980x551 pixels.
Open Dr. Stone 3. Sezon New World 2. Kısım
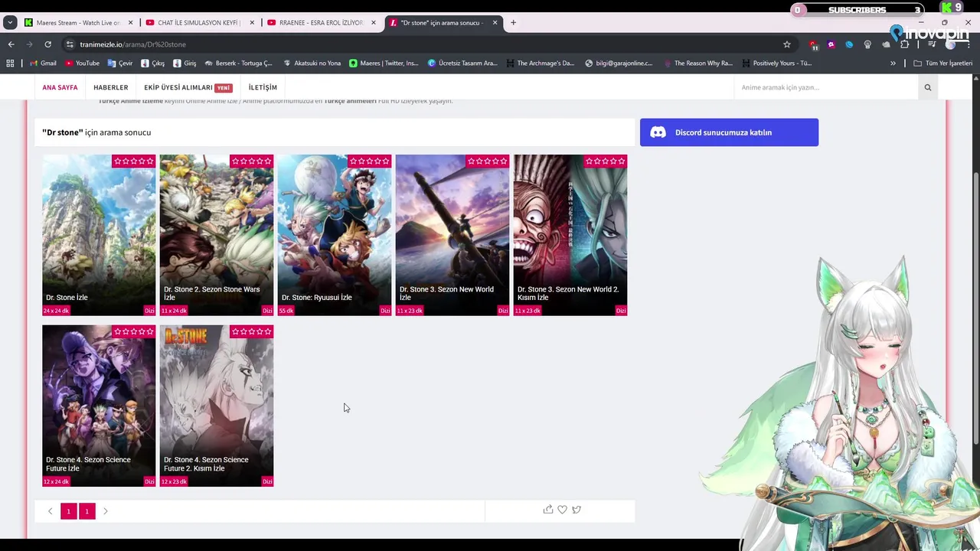click(x=570, y=235)
